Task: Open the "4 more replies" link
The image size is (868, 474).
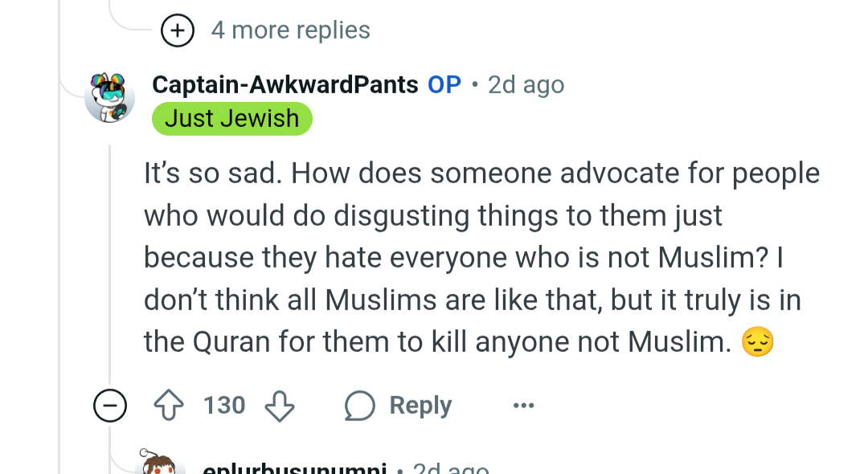Action: (x=290, y=31)
